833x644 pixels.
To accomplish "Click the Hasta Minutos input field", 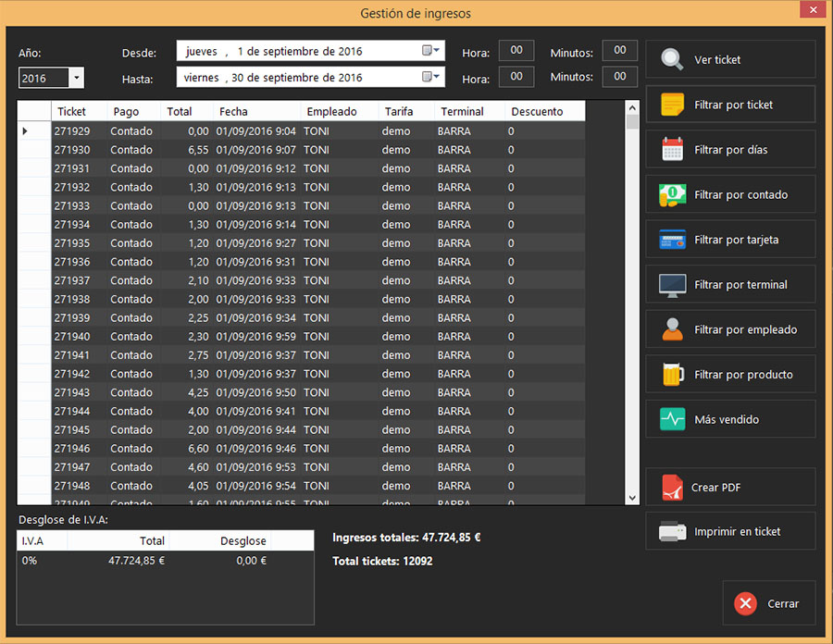I will (x=619, y=77).
